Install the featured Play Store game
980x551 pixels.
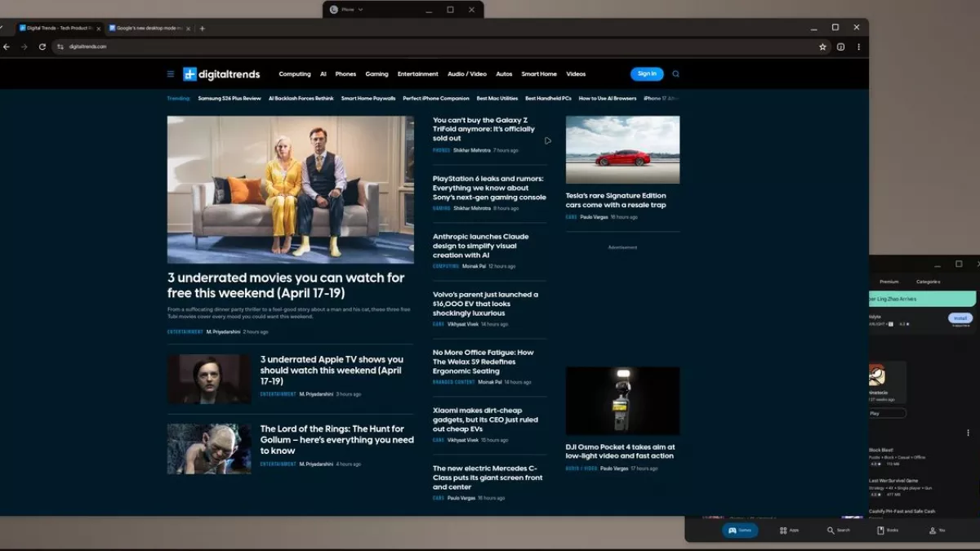960,318
